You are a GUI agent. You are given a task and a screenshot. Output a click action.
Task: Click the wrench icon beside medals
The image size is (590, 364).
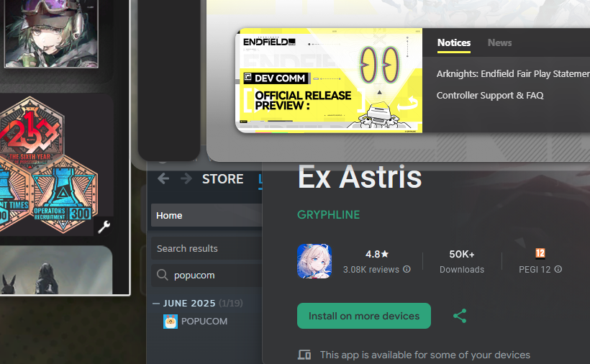click(104, 227)
